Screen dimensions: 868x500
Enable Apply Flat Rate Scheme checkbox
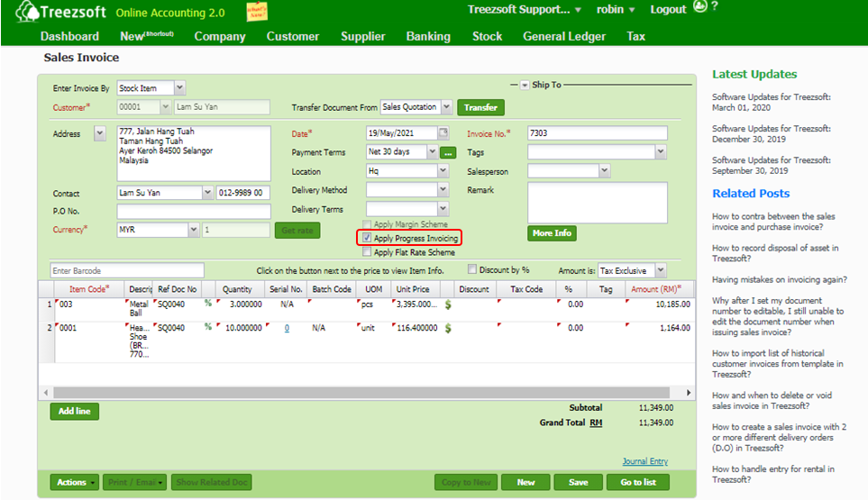pos(367,252)
